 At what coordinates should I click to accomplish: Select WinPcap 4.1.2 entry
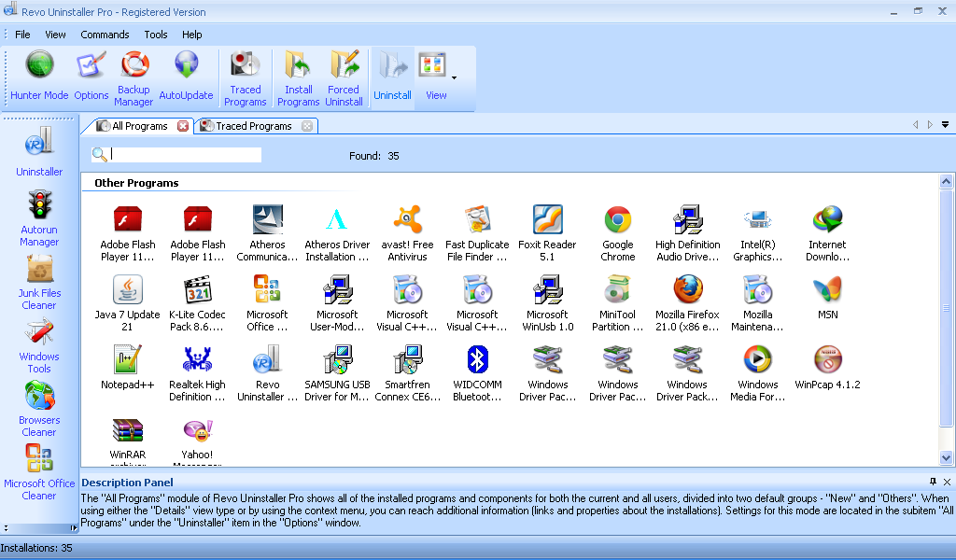click(x=827, y=367)
